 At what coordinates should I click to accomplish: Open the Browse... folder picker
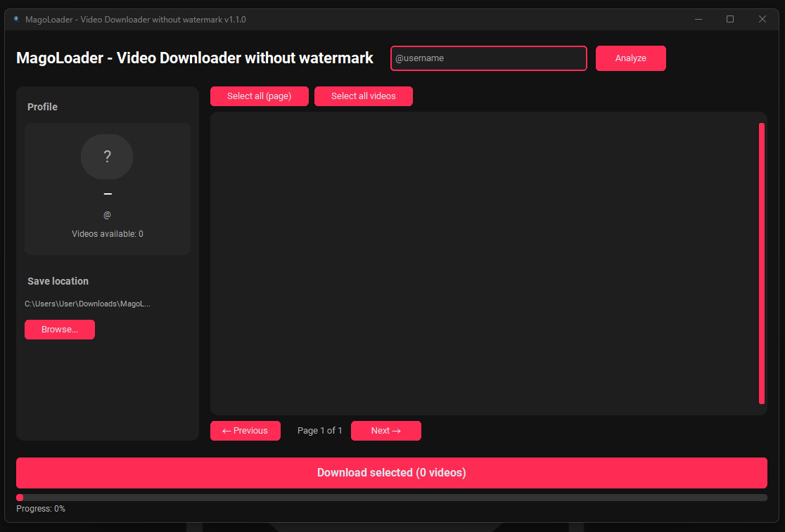coord(60,330)
